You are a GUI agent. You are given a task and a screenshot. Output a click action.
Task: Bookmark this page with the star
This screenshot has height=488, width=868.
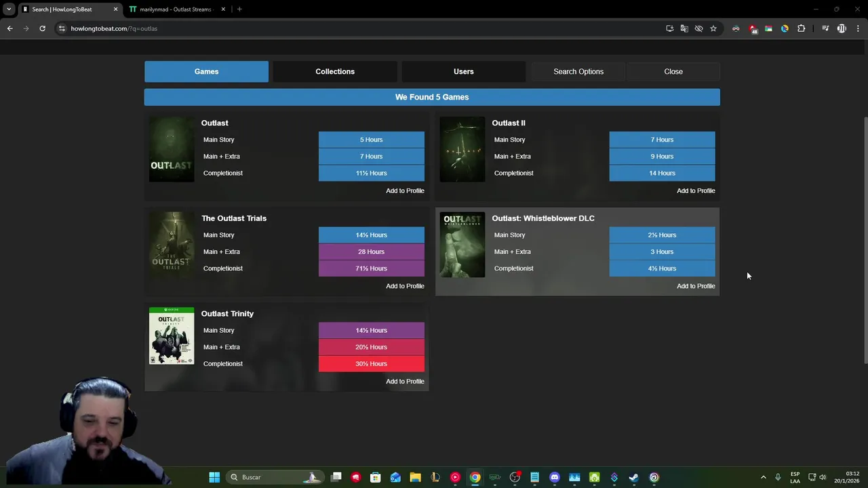[x=713, y=28]
